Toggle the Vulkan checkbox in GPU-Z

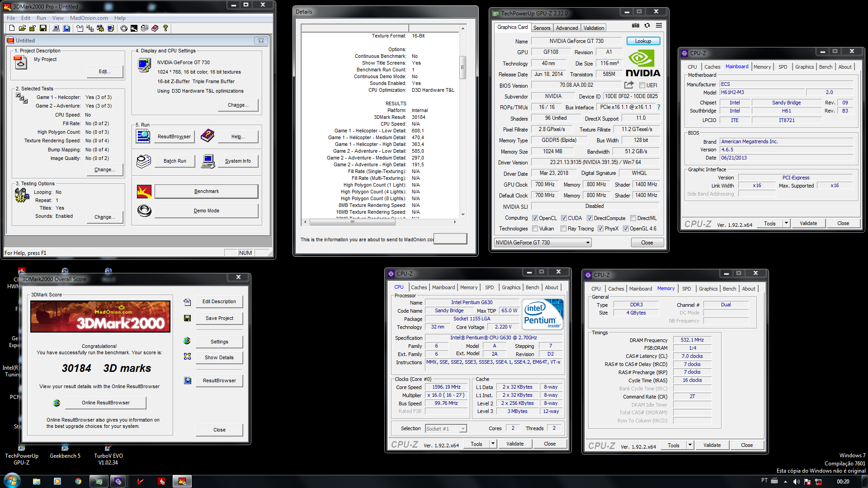tap(535, 229)
